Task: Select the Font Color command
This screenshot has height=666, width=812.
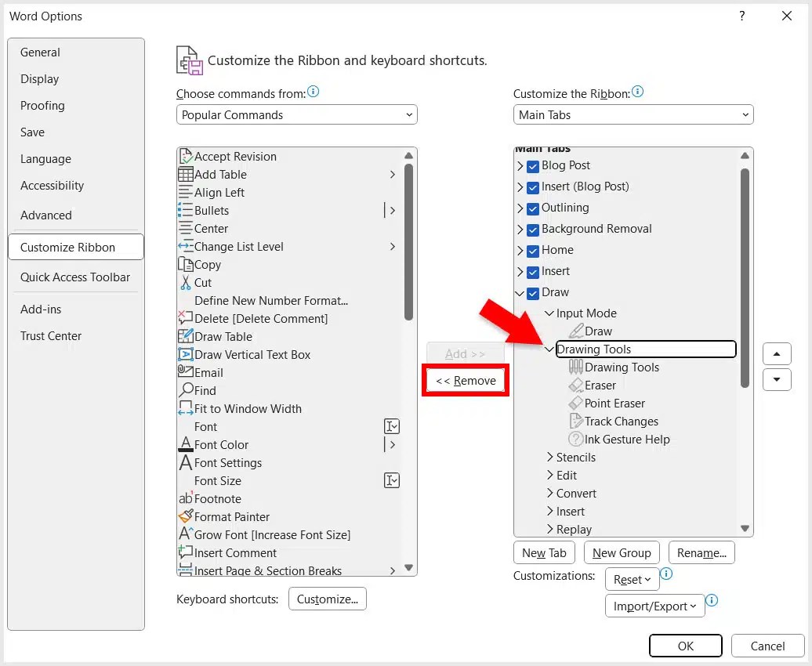Action: pos(221,444)
